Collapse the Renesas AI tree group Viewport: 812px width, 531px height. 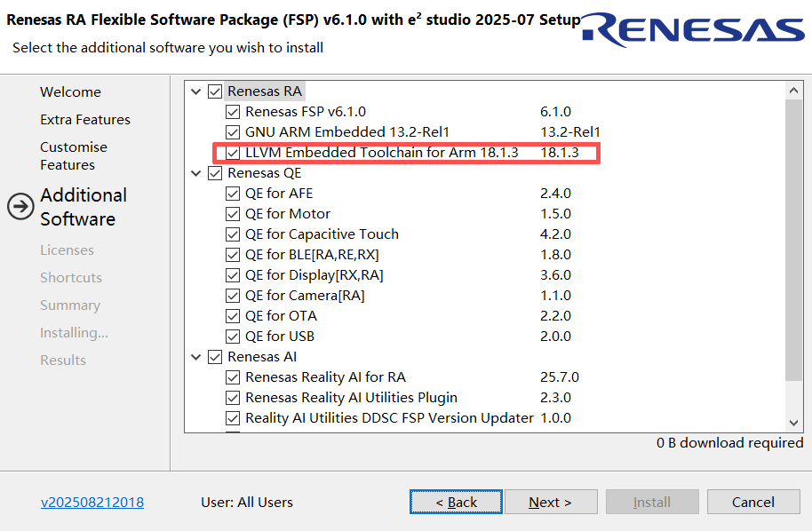click(195, 357)
